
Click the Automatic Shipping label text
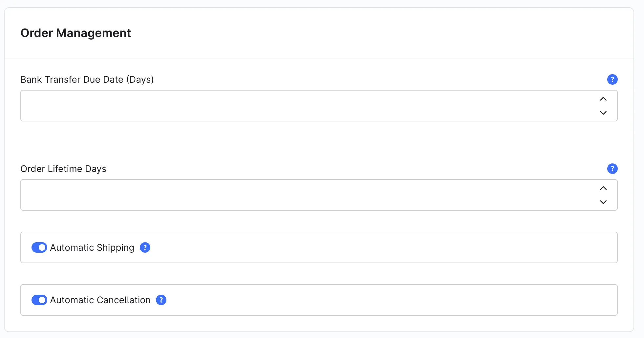click(x=92, y=247)
